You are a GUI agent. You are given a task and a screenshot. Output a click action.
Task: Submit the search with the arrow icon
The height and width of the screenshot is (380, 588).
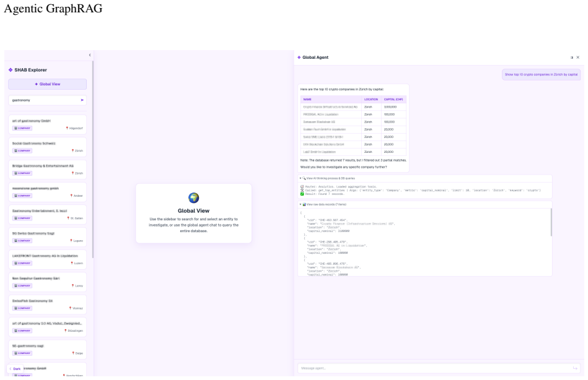coord(82,100)
